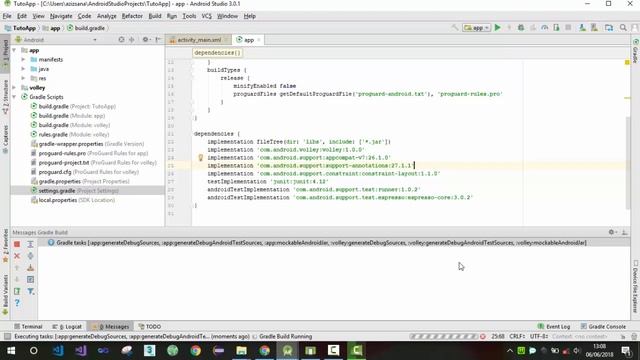Open the Event Log
The image size is (640, 360).
[x=554, y=327]
